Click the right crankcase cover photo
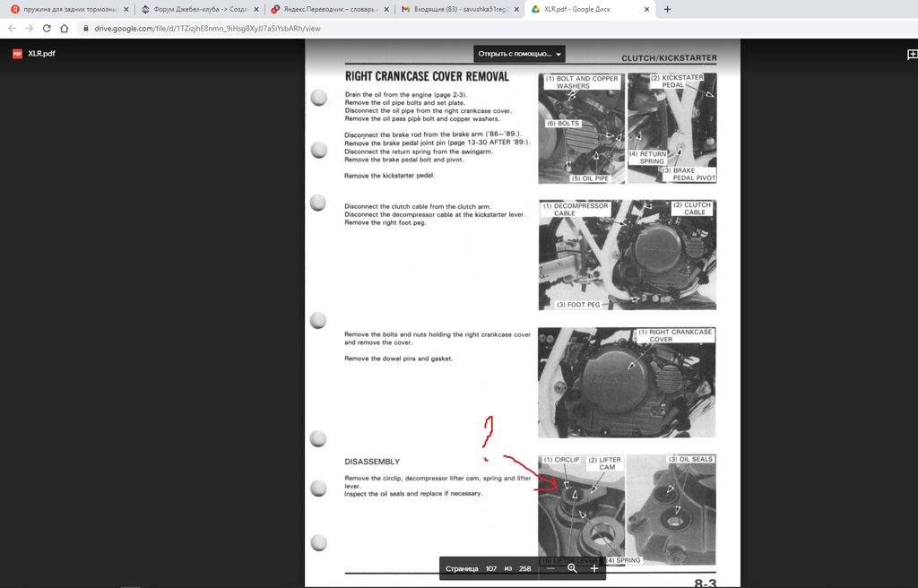918x588 pixels. (x=627, y=383)
